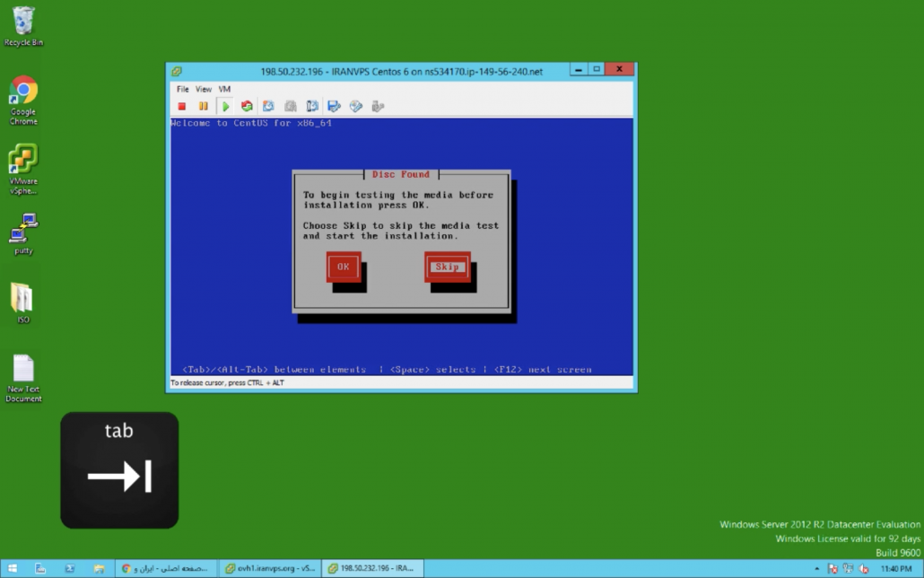Viewport: 924px width, 578px height.
Task: Select the VMware vSphere desktop shortcut
Action: pyautogui.click(x=23, y=169)
